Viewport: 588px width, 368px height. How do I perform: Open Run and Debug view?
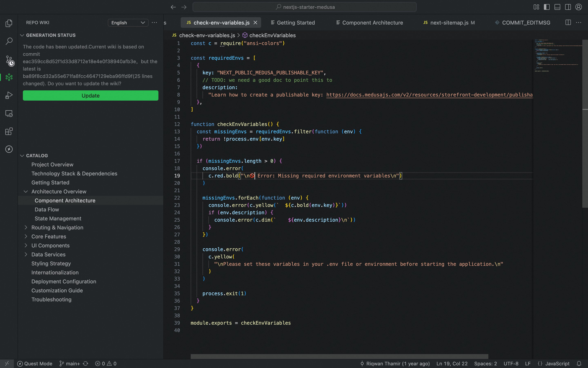click(9, 95)
